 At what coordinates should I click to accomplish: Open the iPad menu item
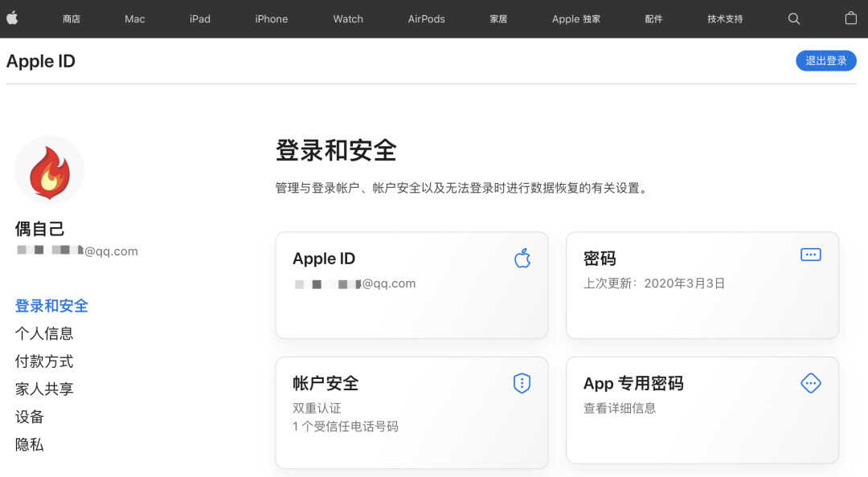tap(200, 18)
